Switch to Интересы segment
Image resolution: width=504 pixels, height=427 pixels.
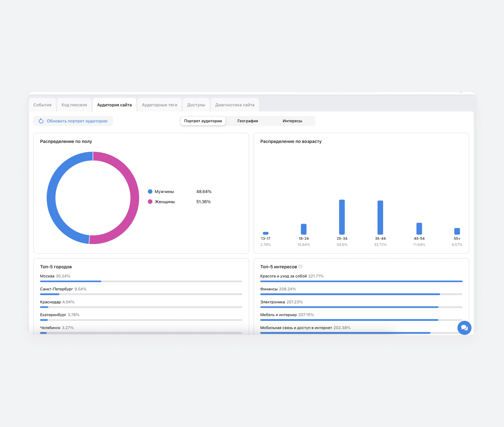(x=292, y=121)
